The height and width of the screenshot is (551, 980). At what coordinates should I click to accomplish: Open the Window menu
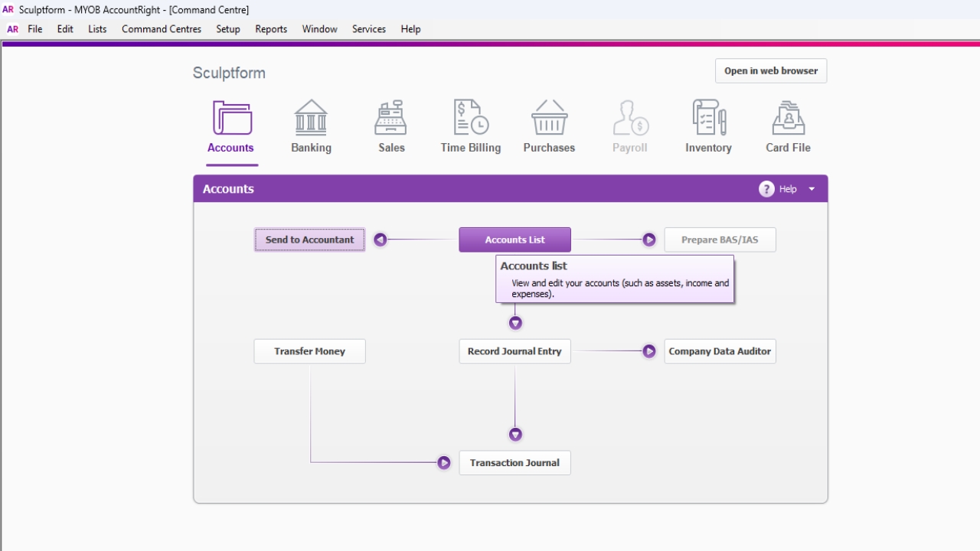click(x=319, y=29)
